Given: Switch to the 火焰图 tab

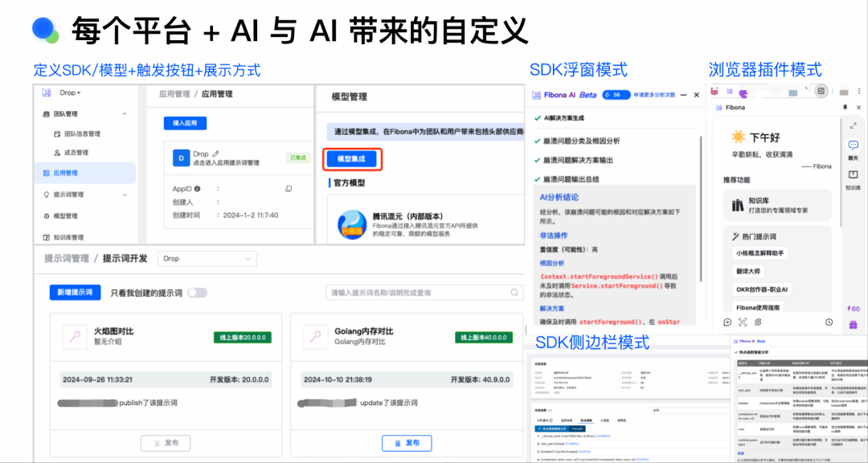Looking at the screenshot, I should 604,420.
